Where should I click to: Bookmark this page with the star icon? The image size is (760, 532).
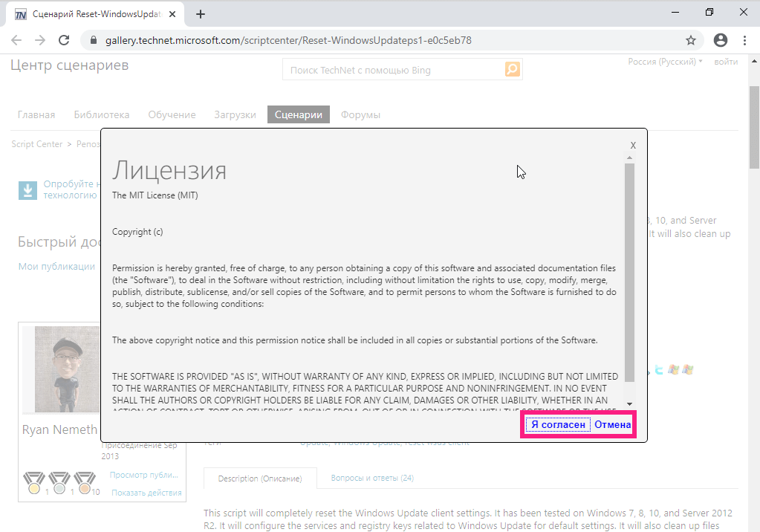click(x=691, y=40)
